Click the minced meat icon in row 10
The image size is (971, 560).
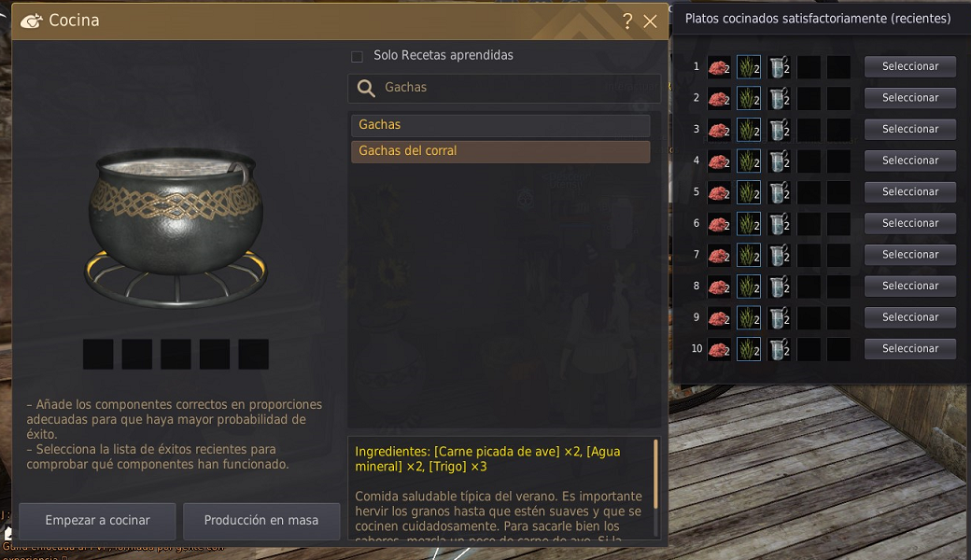[x=719, y=349]
